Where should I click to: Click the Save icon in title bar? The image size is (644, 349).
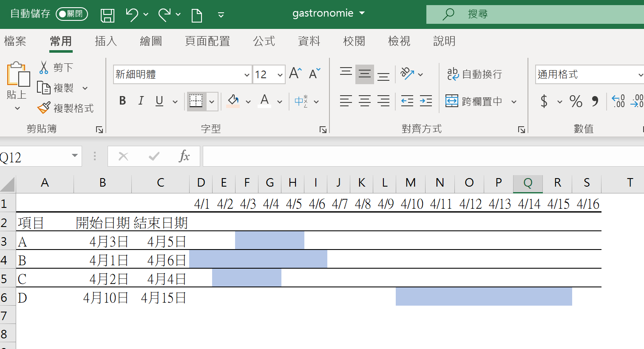[108, 15]
